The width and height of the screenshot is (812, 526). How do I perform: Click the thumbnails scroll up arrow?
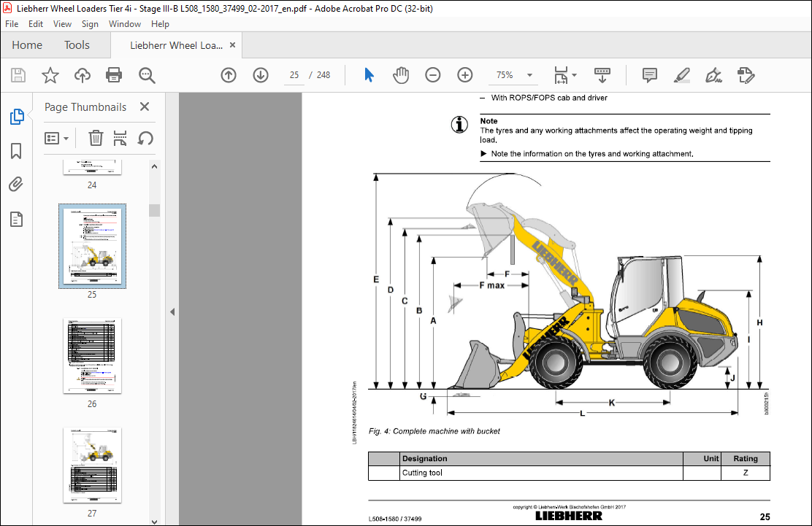pyautogui.click(x=154, y=166)
